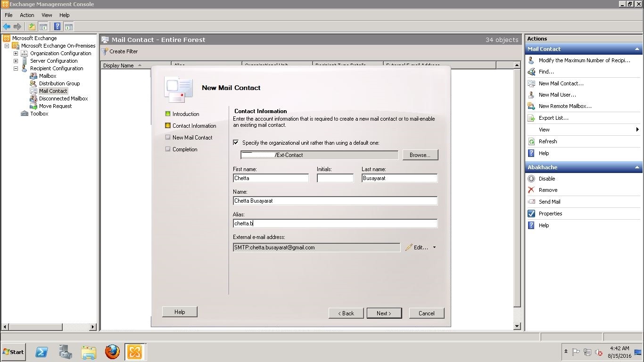Viewport: 644px width, 362px height.
Task: Open the File menu
Action: pos(8,15)
